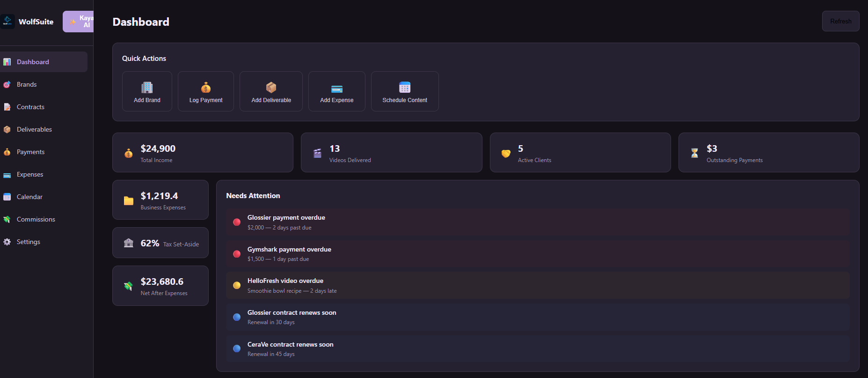This screenshot has width=868, height=378.
Task: Click the Payments money bag icon in sidebar
Action: coord(7,152)
